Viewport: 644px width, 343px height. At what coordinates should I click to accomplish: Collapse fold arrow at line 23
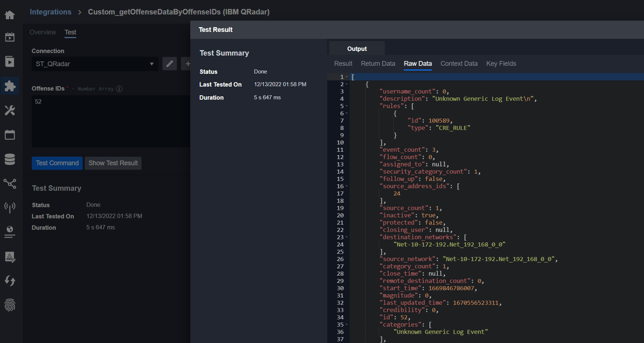(347, 237)
